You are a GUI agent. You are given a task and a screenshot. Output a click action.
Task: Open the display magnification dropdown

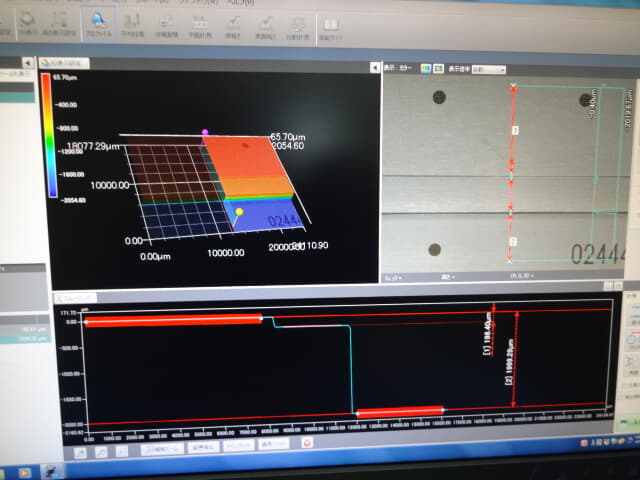click(x=488, y=68)
